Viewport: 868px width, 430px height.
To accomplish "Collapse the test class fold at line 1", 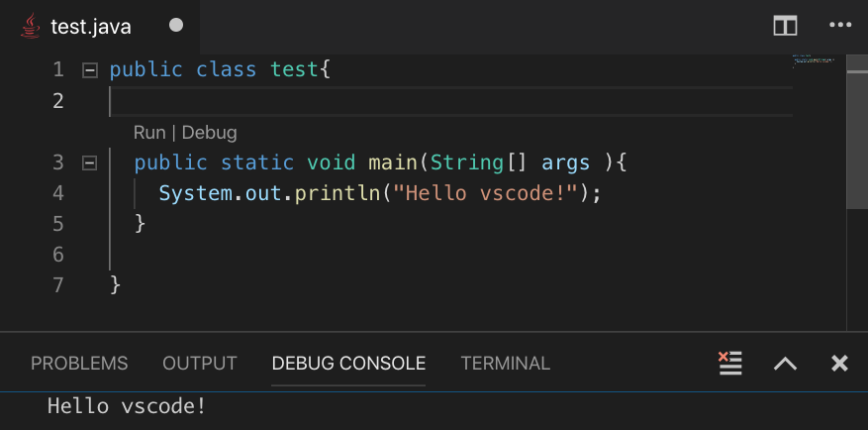I will (90, 70).
